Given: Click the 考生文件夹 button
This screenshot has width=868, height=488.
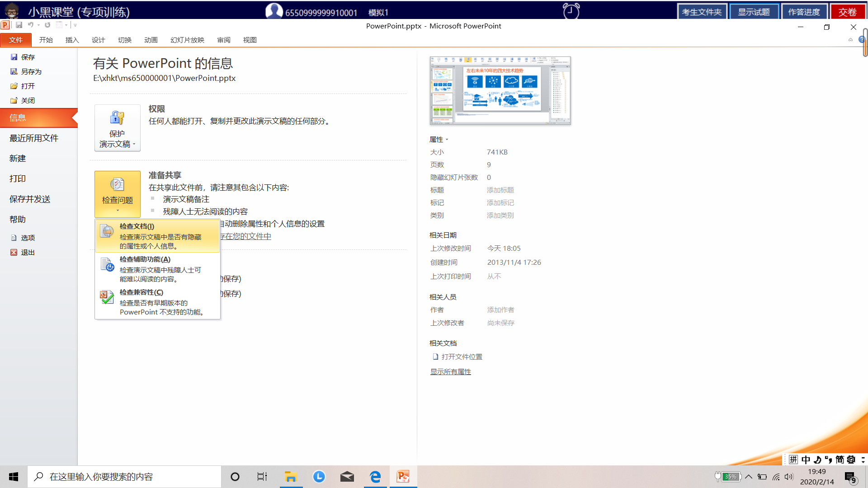Looking at the screenshot, I should coord(702,12).
